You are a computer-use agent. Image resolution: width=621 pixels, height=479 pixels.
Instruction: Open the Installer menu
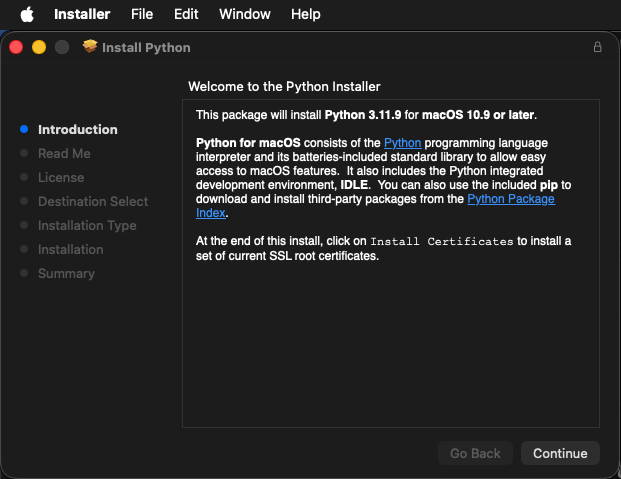82,14
